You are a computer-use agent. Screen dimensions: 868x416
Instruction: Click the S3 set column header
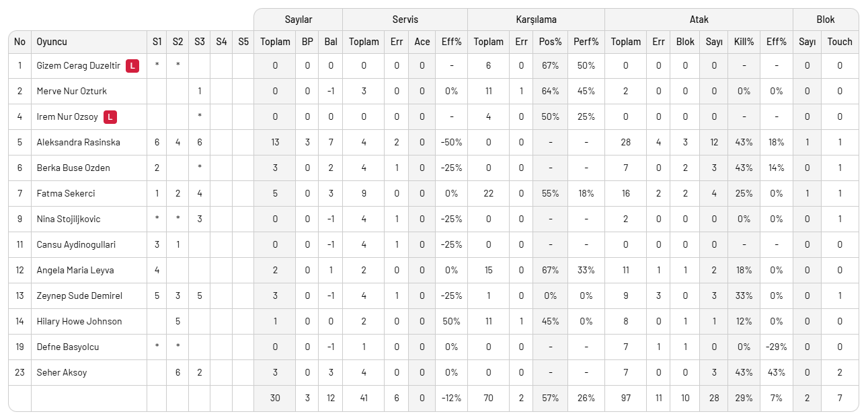tap(200, 42)
